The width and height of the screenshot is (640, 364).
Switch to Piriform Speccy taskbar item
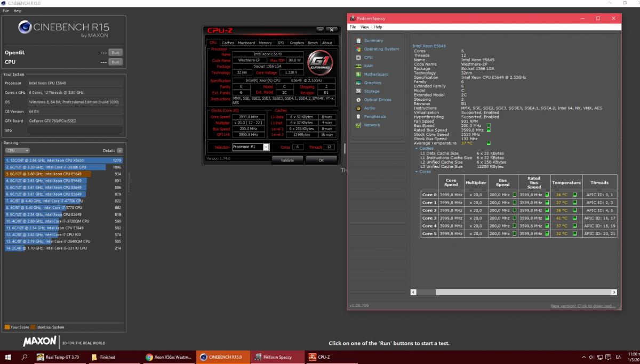277,357
